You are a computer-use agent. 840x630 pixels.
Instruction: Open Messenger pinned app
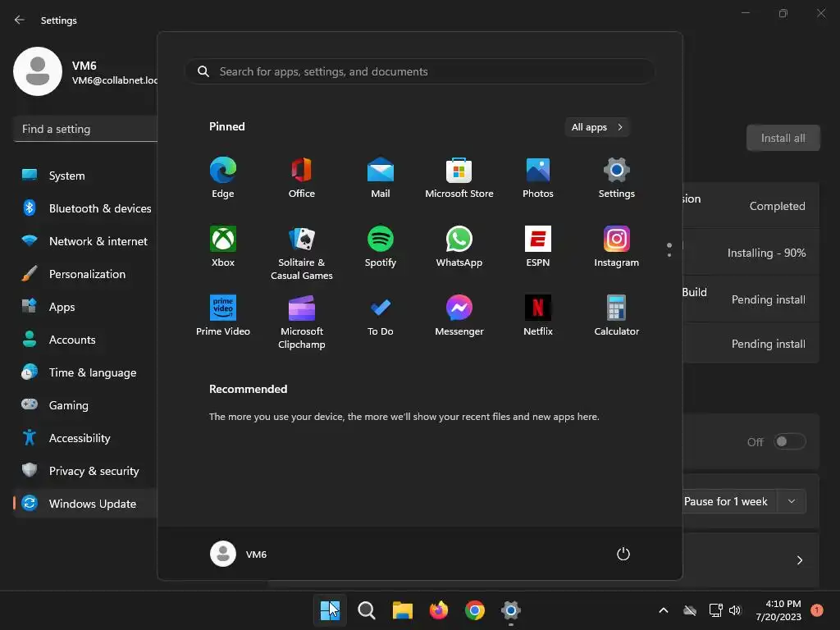(x=459, y=316)
